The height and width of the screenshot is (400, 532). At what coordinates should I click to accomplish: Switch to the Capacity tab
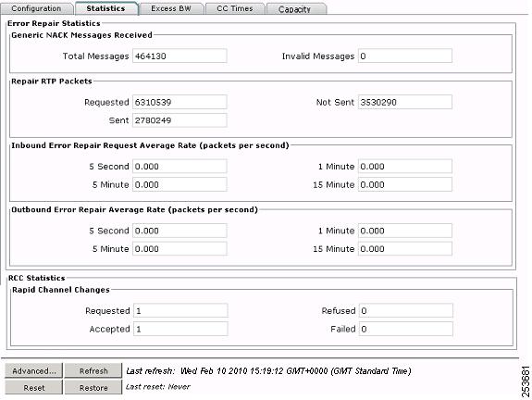(x=296, y=9)
